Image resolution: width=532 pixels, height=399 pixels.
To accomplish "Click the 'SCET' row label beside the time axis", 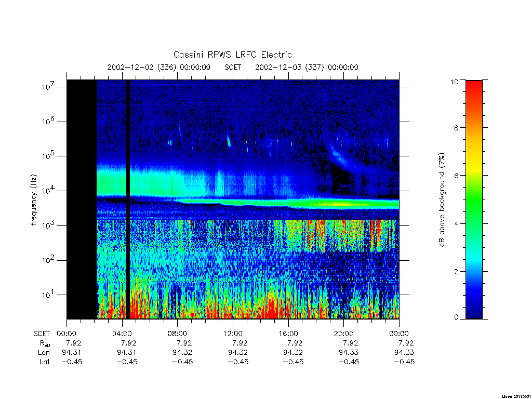I will coord(42,334).
